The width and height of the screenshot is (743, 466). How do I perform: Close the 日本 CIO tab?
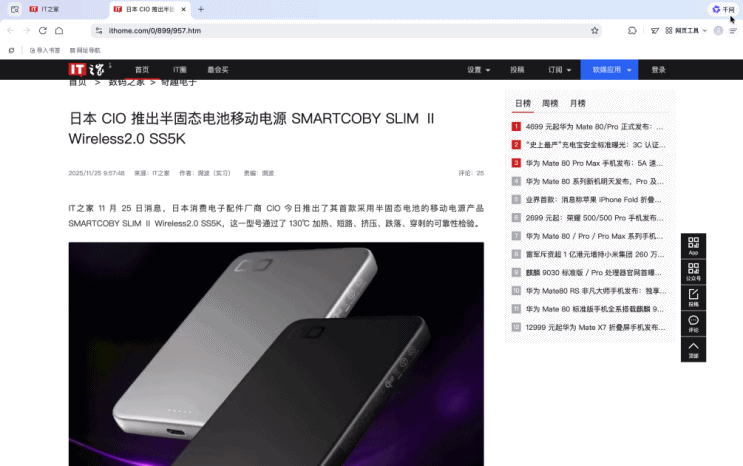183,9
